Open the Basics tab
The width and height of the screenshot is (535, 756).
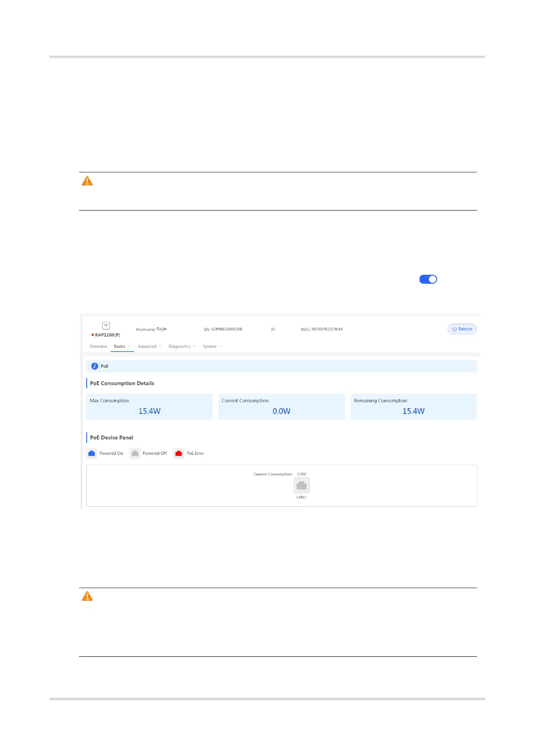tap(119, 347)
